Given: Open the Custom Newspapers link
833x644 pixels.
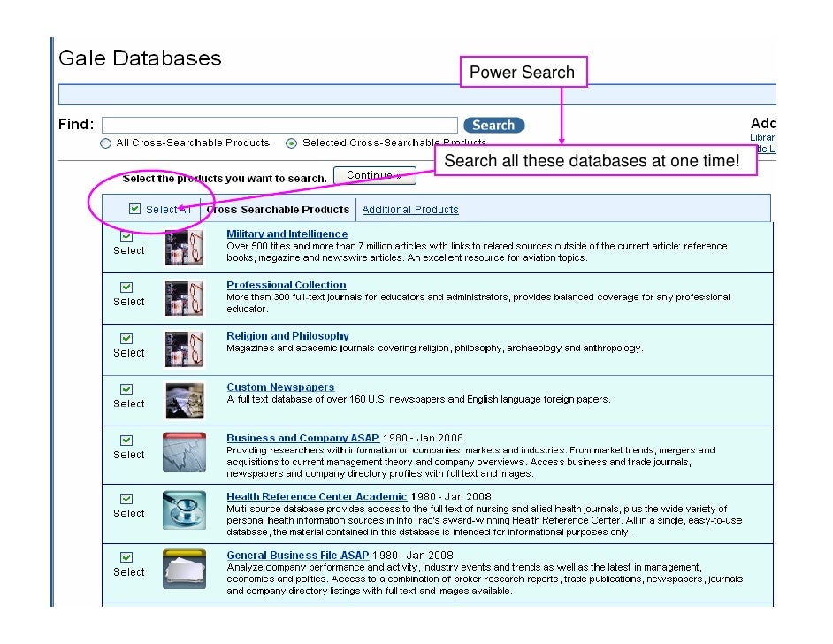Looking at the screenshot, I should click(x=280, y=387).
